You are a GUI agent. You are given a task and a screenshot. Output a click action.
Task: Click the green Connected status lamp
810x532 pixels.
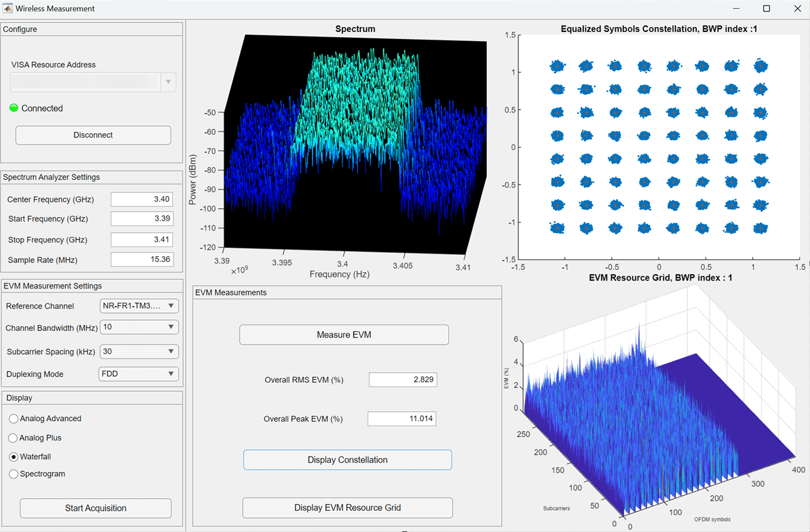click(x=14, y=108)
